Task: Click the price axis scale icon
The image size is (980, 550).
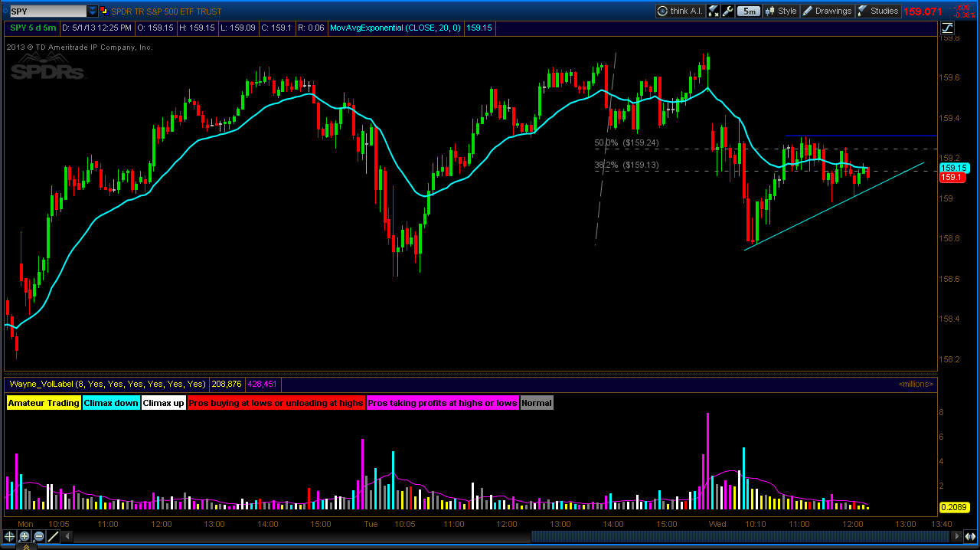Action: coord(947,28)
